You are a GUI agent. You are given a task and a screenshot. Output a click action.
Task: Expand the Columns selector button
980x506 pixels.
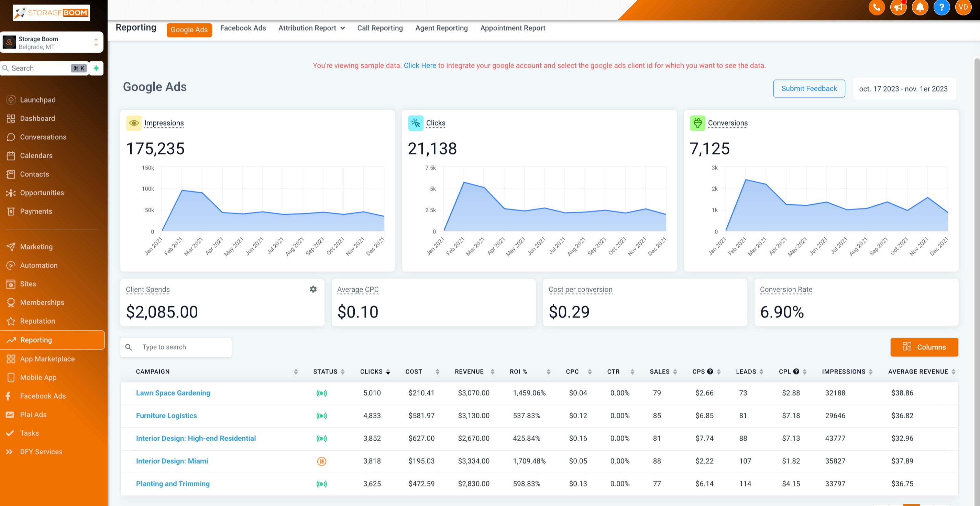pos(924,347)
